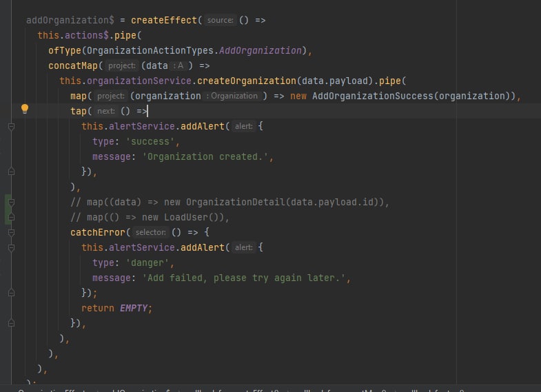The height and width of the screenshot is (392, 541).
Task: Click the 'new' keyword before AddOrganizationSuccess
Action: point(298,96)
